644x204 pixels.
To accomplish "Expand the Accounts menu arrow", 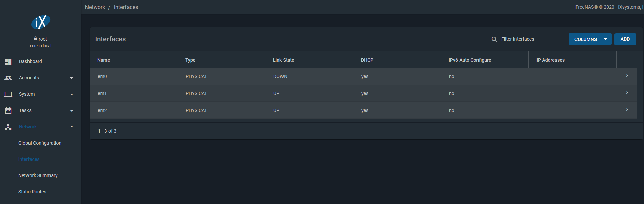I will click(x=72, y=78).
